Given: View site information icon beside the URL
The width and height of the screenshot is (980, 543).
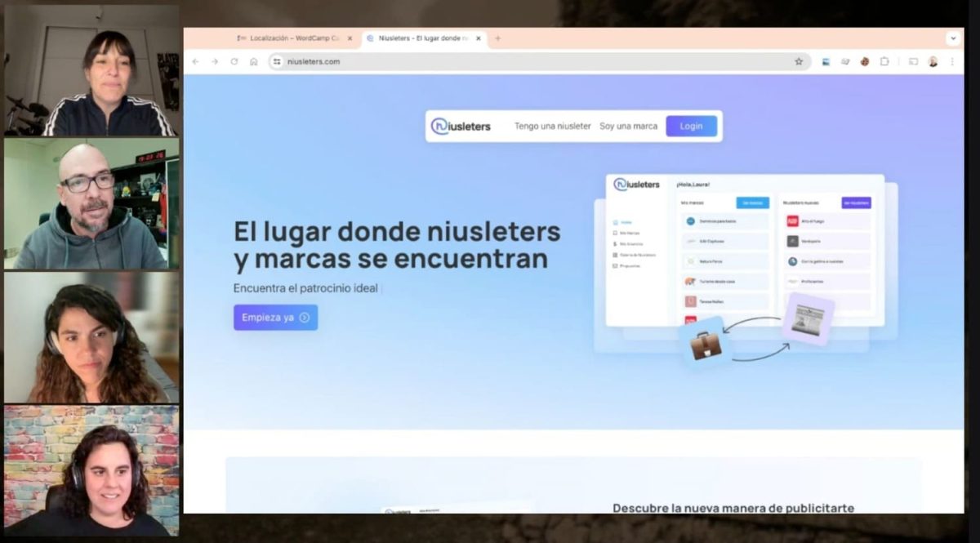Looking at the screenshot, I should [x=277, y=61].
